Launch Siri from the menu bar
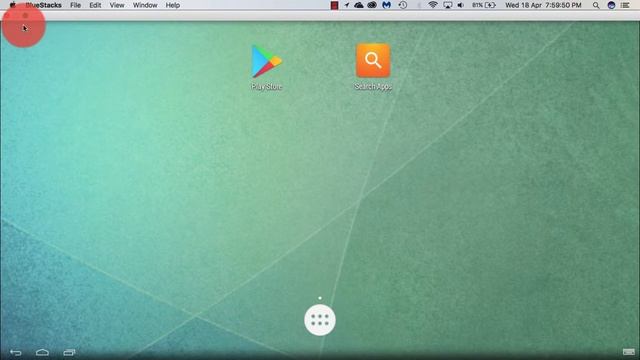This screenshot has height=360, width=640. [x=611, y=5]
